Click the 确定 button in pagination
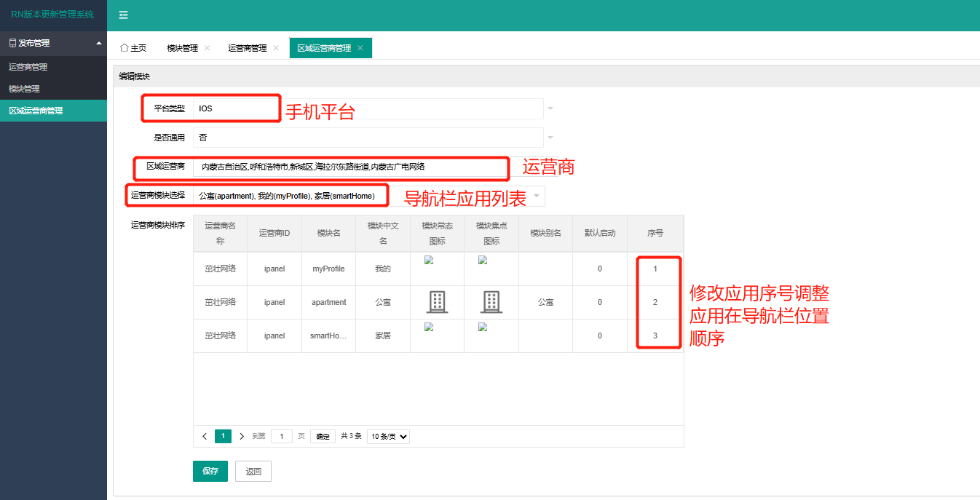Viewport: 980px width, 500px height. [x=323, y=437]
